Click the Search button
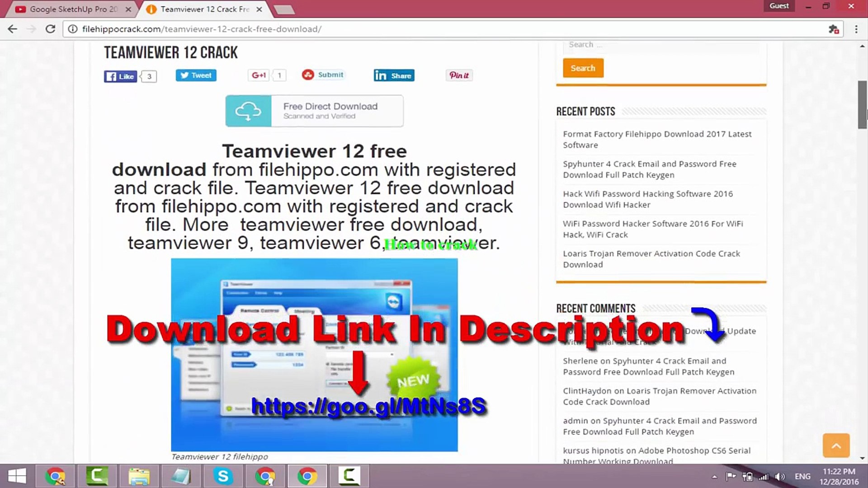This screenshot has height=488, width=868. coord(583,67)
